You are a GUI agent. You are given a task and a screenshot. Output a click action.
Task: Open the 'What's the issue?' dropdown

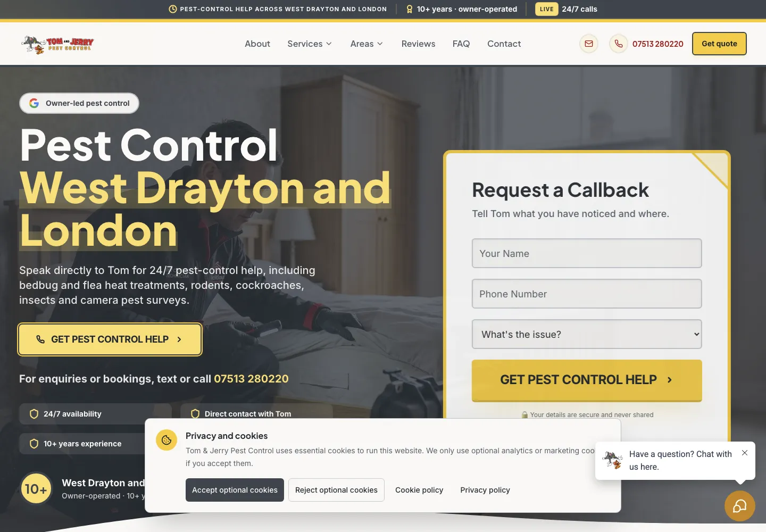coord(587,334)
